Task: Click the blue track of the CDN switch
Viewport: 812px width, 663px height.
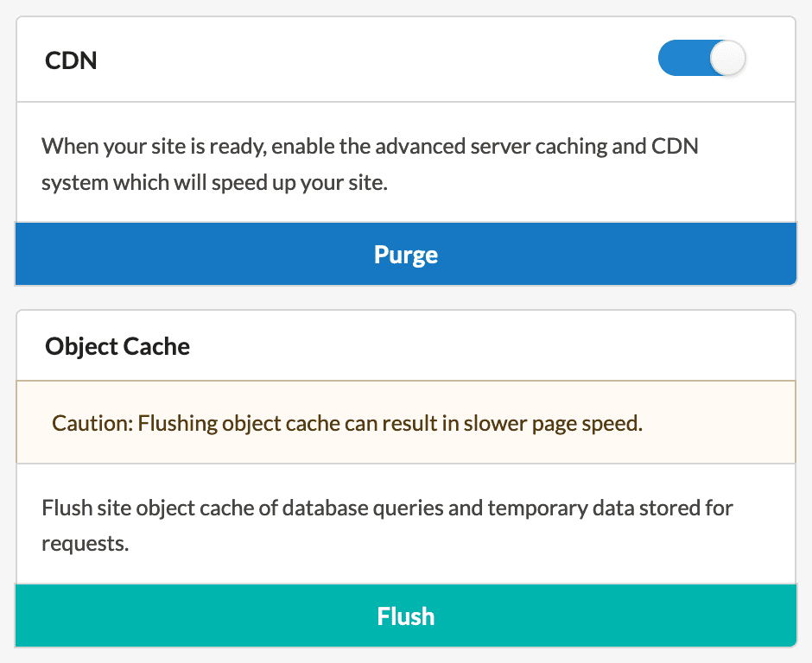Action: [679, 60]
